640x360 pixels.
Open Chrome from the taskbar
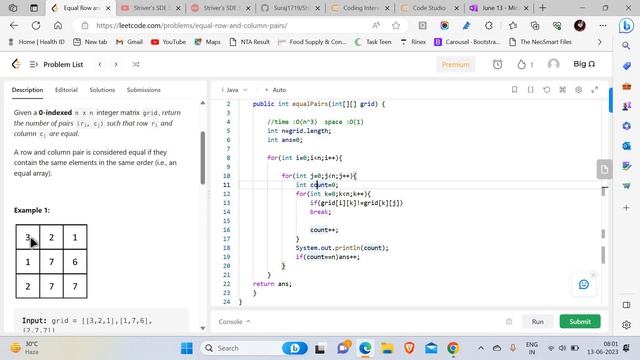[453, 348]
